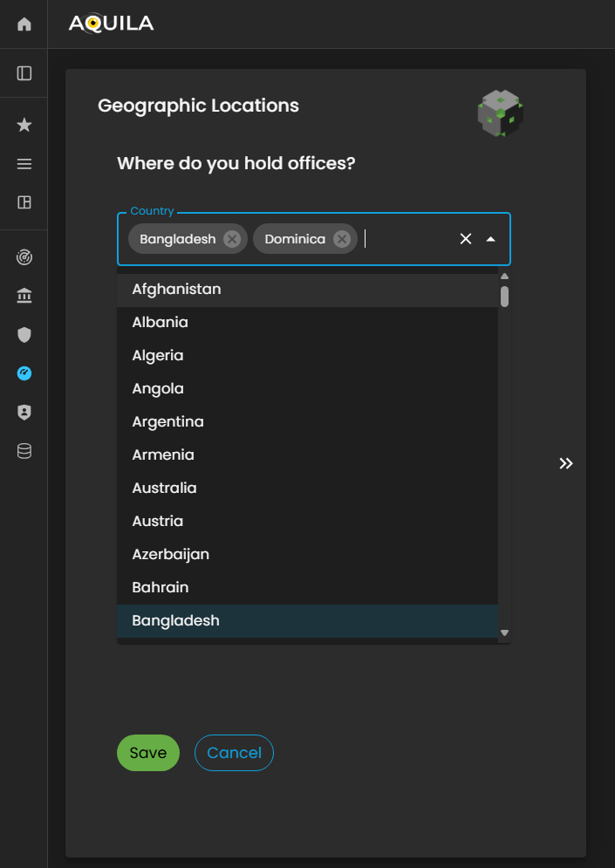
Task: Toggle the sidebar panel layout icon
Action: click(x=24, y=73)
